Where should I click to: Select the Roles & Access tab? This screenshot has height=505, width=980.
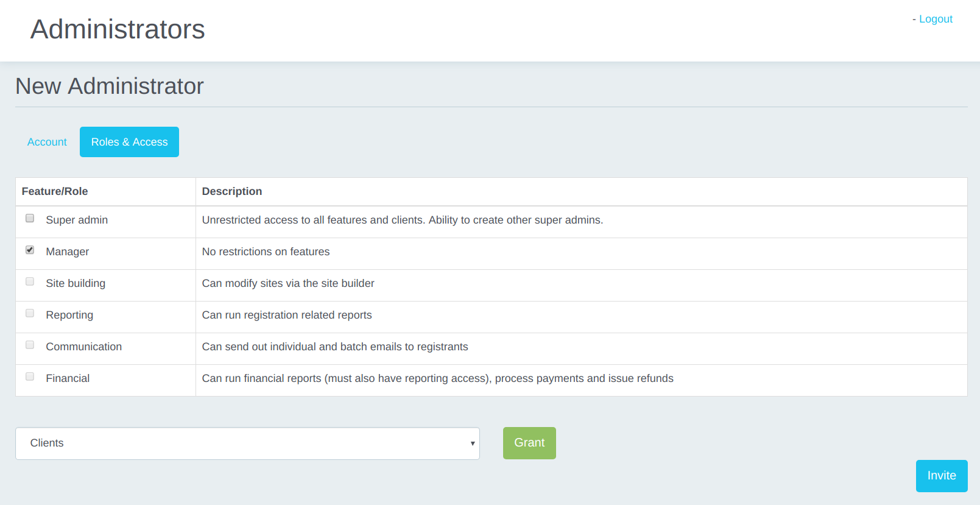(129, 142)
